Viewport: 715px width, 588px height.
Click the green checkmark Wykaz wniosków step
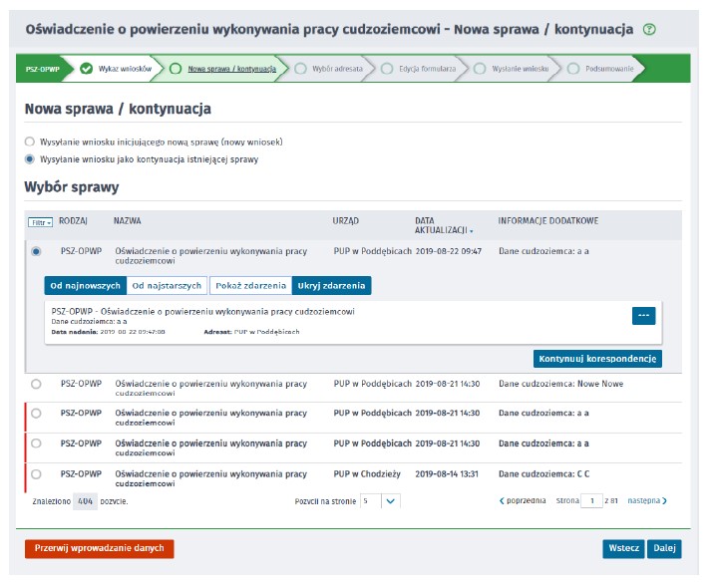(86, 69)
